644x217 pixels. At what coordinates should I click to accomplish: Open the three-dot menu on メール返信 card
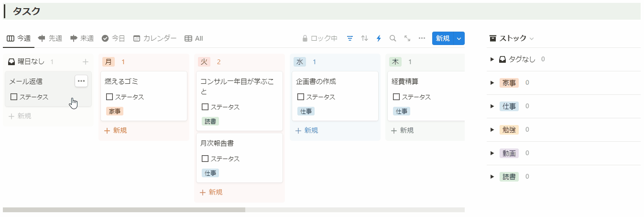81,81
